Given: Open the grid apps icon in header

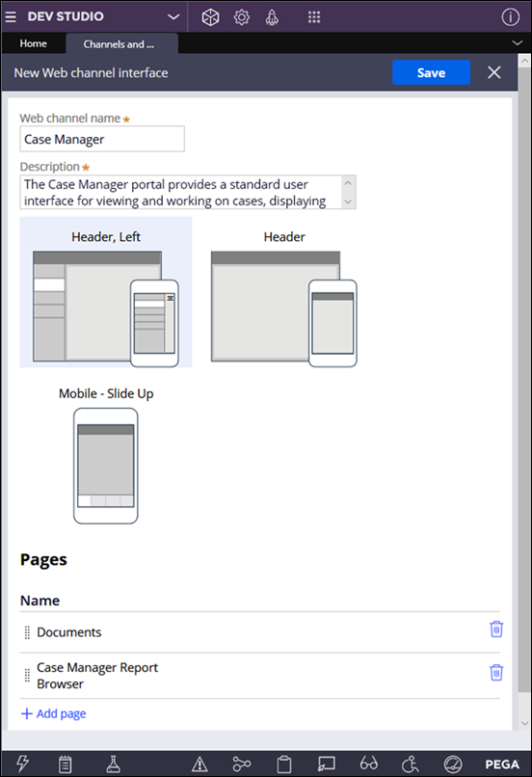Looking at the screenshot, I should [x=314, y=17].
